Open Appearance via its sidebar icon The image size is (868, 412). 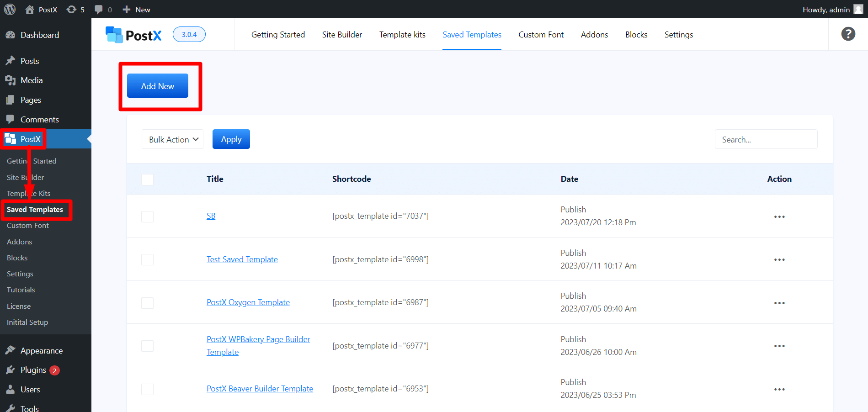click(11, 350)
